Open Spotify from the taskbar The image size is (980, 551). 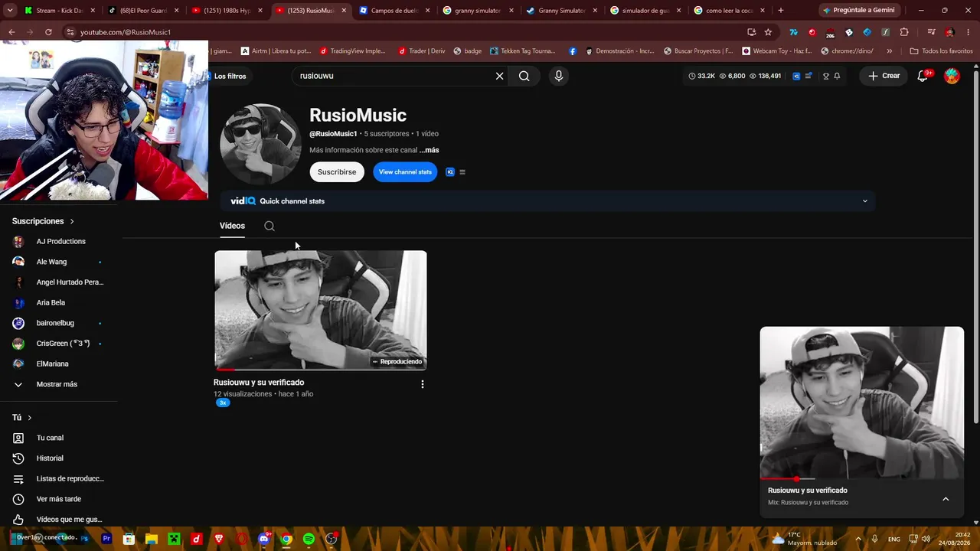309,539
